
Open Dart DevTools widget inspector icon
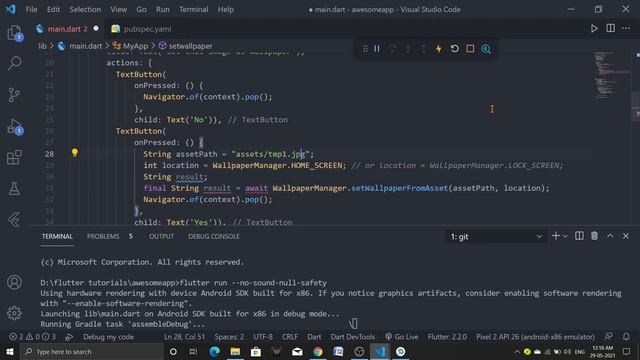click(486, 49)
